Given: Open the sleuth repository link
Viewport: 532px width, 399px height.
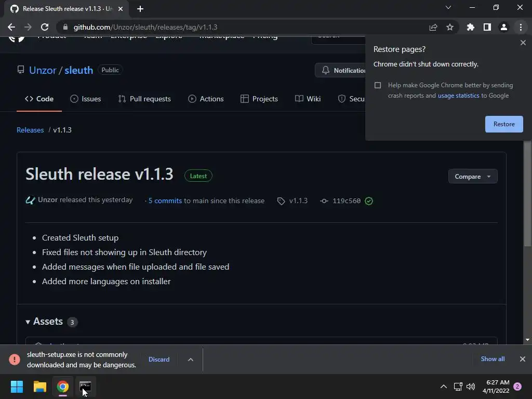Looking at the screenshot, I should click(x=79, y=70).
